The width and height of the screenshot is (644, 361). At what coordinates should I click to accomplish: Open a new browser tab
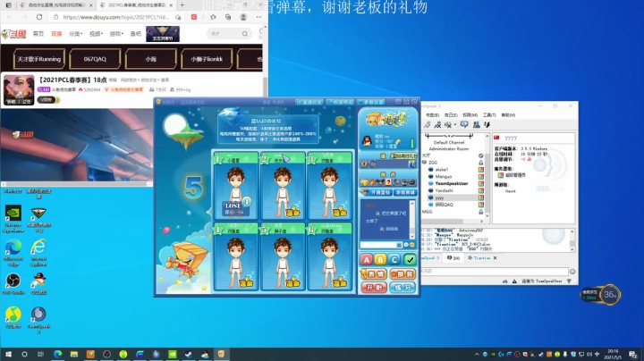182,5
